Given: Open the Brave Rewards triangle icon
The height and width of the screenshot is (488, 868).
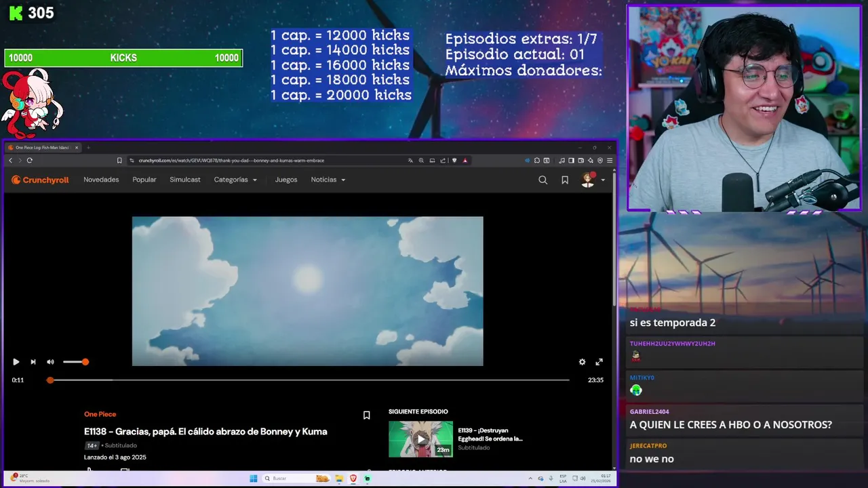Looking at the screenshot, I should point(465,161).
